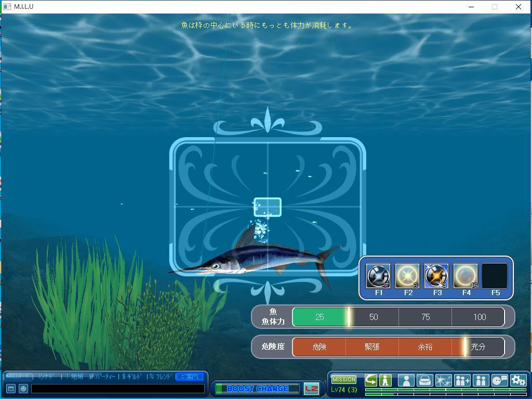Open the sparkle effects icon
The width and height of the screenshot is (532, 399).
pos(443,380)
